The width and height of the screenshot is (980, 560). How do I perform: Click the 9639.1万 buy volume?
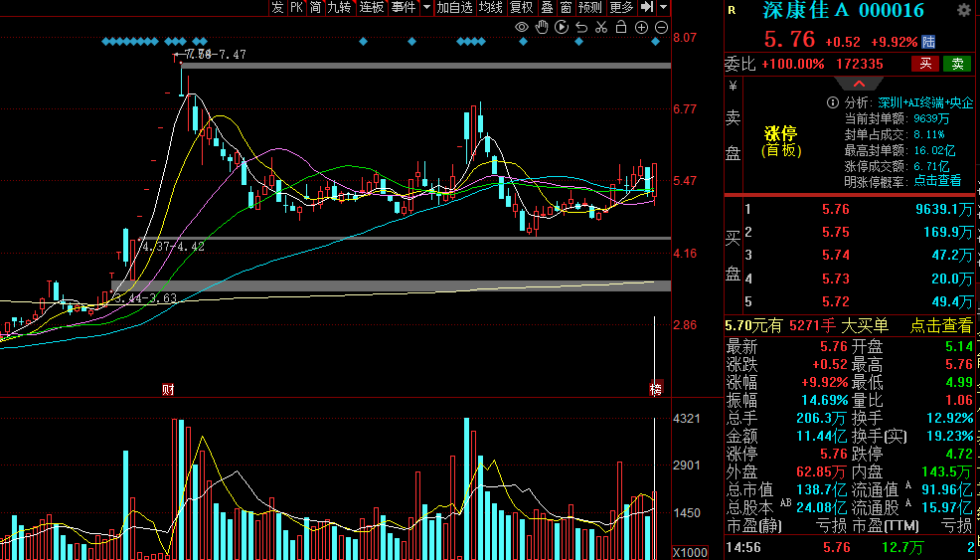click(x=944, y=209)
